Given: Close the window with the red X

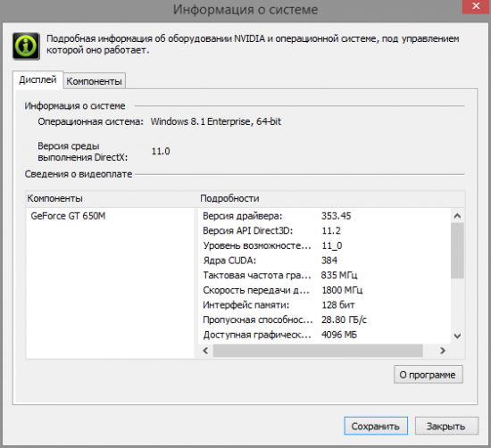Looking at the screenshot, I should point(476,6).
